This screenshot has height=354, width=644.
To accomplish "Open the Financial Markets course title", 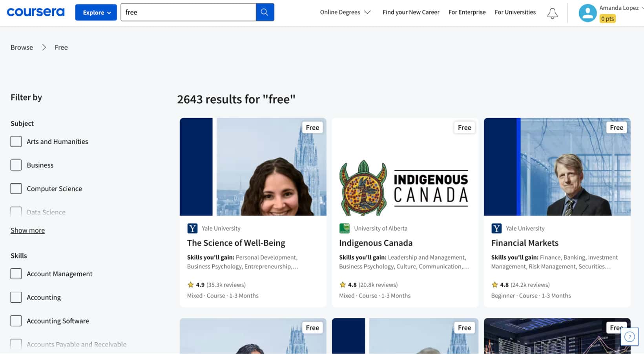I will click(x=525, y=243).
